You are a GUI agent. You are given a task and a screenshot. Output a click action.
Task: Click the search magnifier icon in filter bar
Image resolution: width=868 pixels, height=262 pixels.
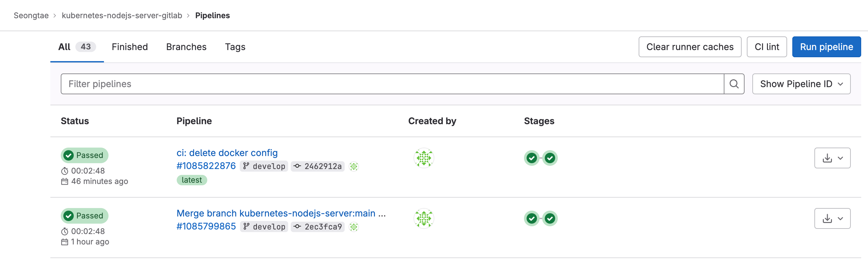pos(734,84)
